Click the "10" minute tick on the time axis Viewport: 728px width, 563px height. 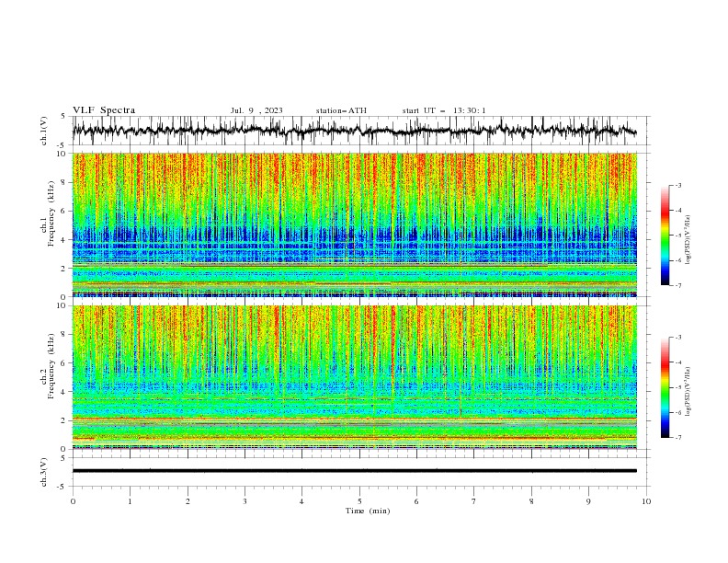pos(646,501)
